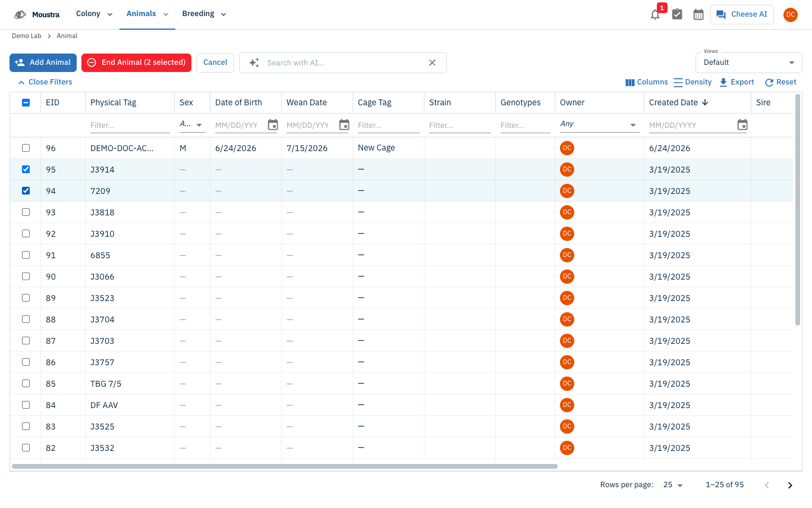The image size is (812, 508).
Task: Open the tasks checklist icon in header
Action: tap(677, 14)
